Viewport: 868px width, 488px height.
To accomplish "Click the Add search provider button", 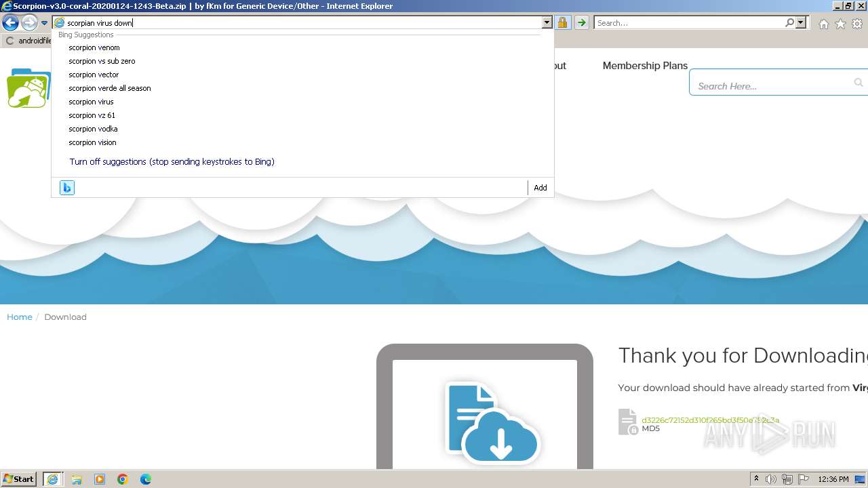I will 540,188.
